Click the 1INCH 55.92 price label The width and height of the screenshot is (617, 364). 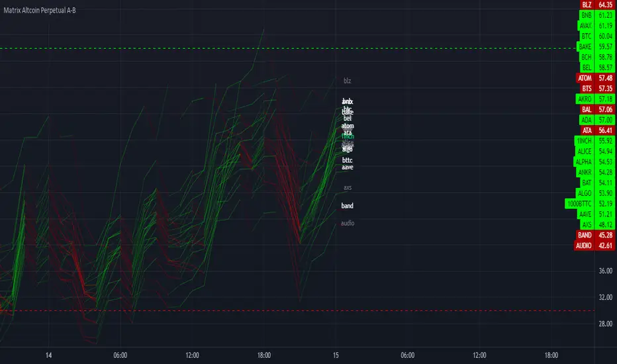coord(594,141)
